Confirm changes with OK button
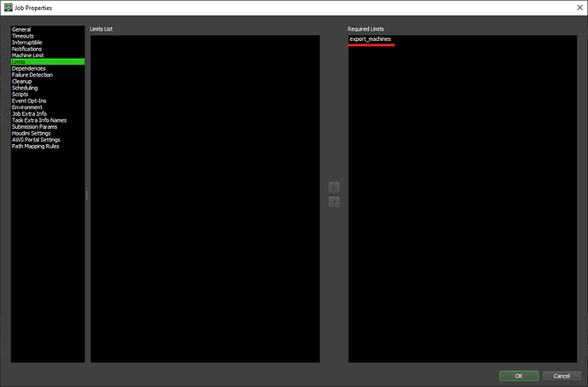 (519, 376)
